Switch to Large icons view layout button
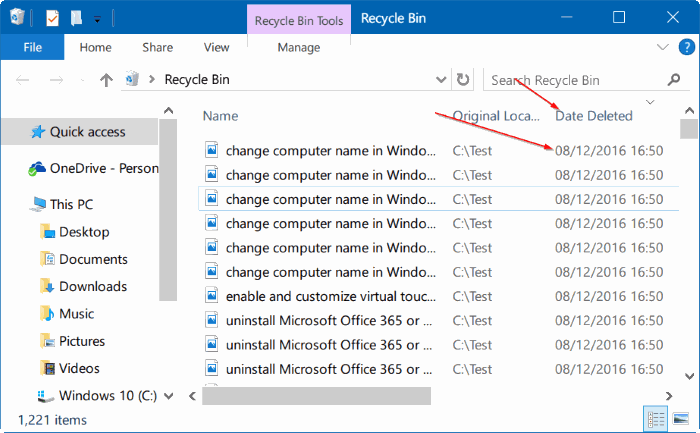Screen dimensions: 700x433 pos(681,419)
